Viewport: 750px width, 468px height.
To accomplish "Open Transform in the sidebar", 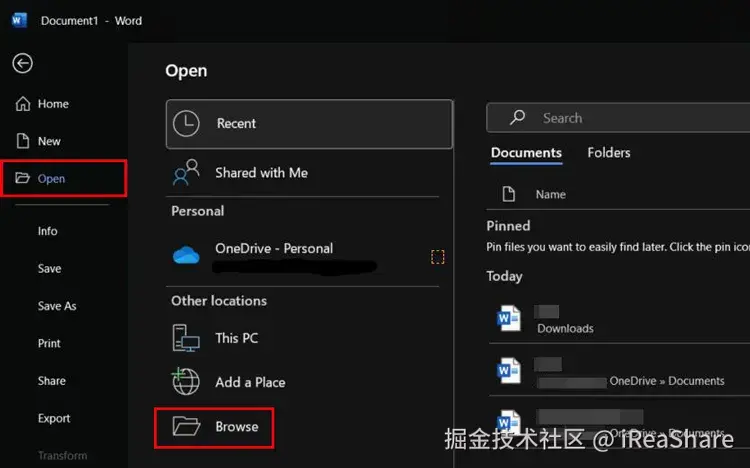I will pos(62,456).
